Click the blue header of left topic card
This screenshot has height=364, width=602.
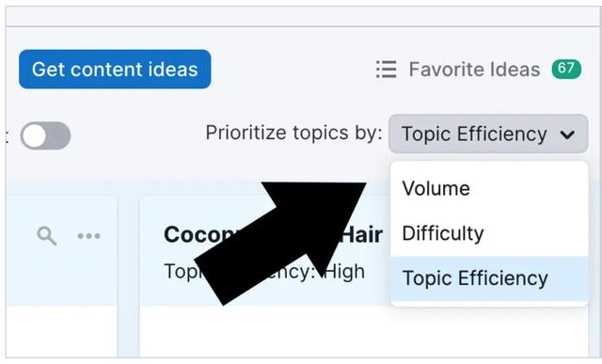click(61, 251)
